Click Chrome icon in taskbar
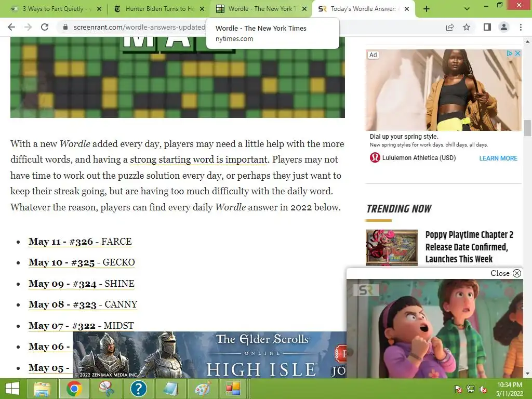Screen dimensions: 532x399 74,389
